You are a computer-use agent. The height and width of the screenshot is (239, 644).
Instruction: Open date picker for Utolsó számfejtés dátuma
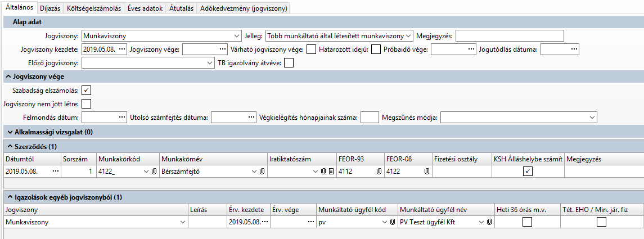[x=251, y=118]
